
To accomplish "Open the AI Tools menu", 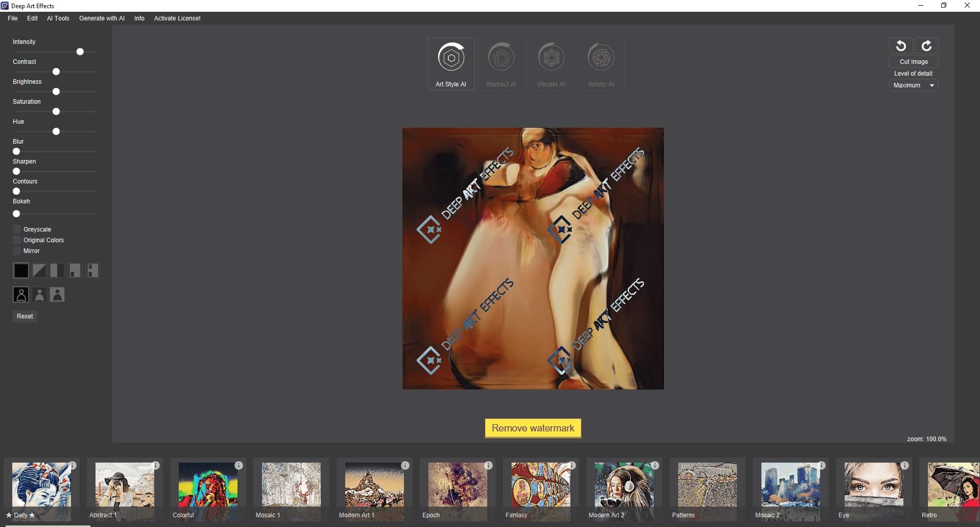I will pos(58,18).
